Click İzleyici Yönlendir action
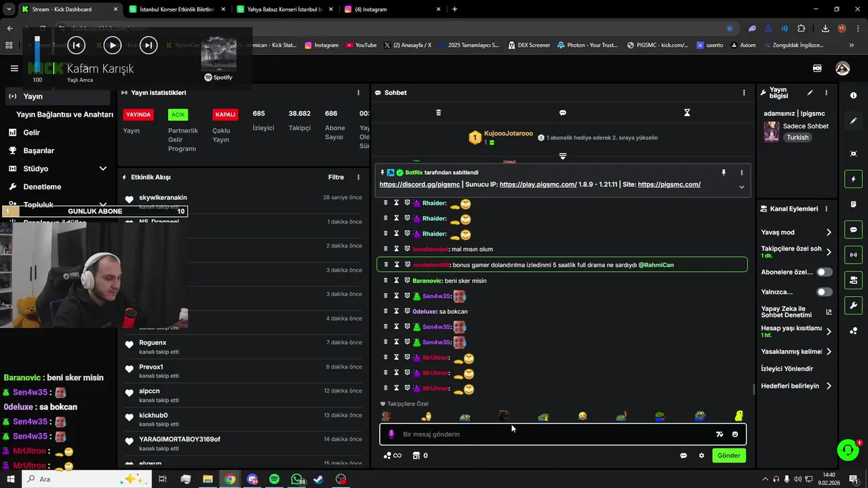Viewport: 868px width, 488px height. click(x=787, y=369)
